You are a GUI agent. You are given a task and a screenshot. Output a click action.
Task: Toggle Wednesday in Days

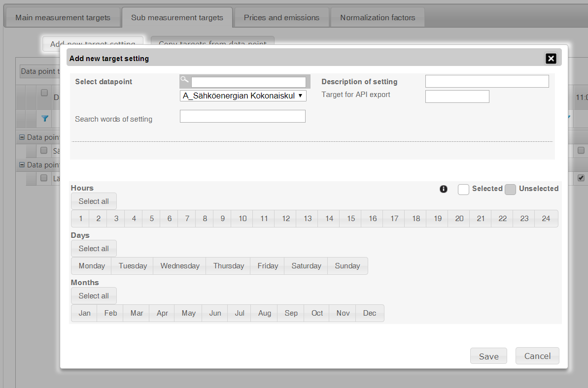[179, 266]
